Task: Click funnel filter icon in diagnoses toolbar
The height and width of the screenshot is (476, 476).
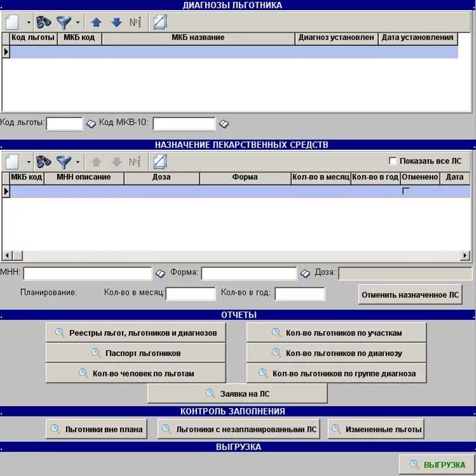Action: click(x=63, y=22)
